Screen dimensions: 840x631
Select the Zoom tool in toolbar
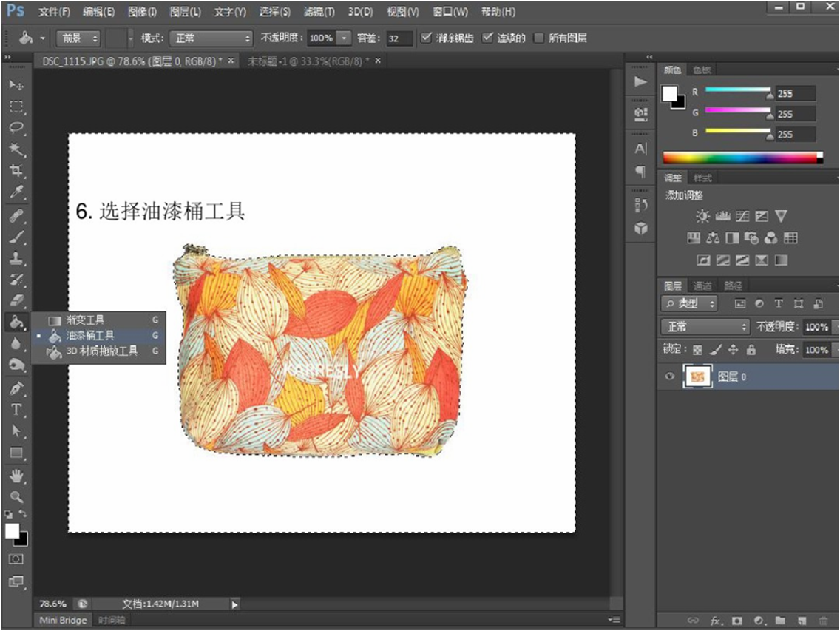[x=16, y=497]
